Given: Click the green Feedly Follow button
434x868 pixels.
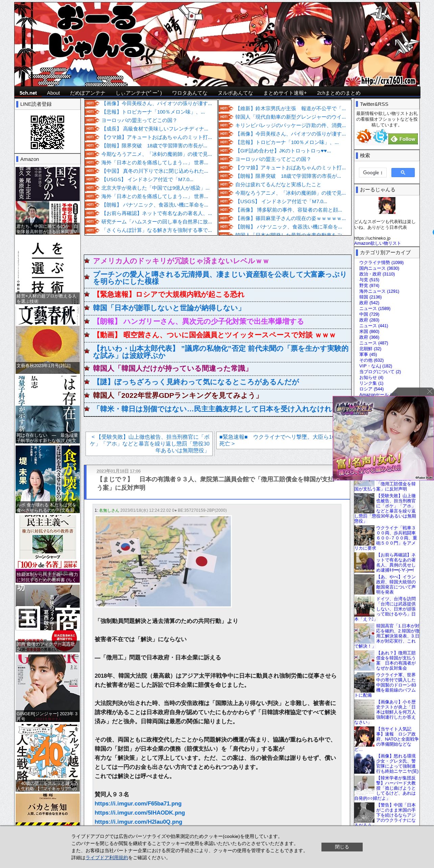Looking at the screenshot, I should [x=403, y=139].
